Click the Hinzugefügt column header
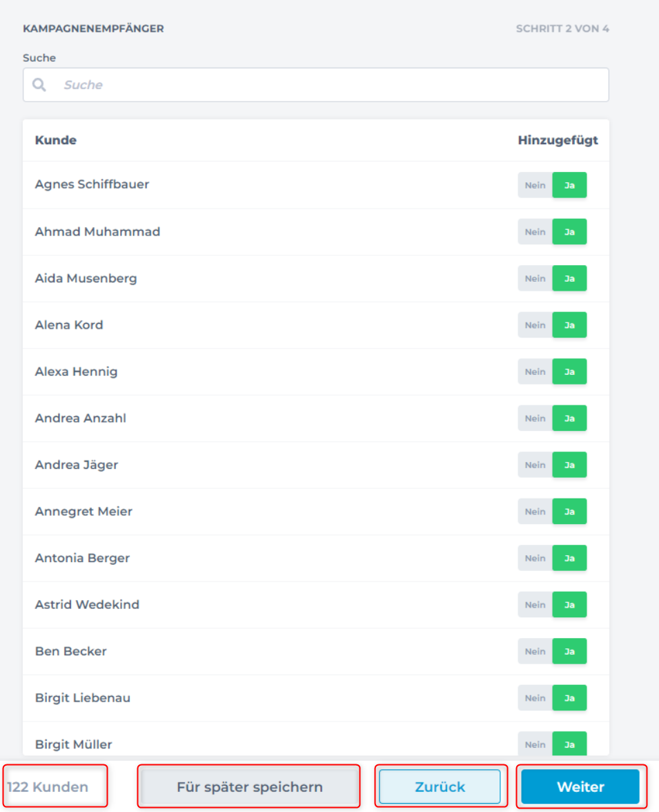The image size is (659, 812). 558,140
